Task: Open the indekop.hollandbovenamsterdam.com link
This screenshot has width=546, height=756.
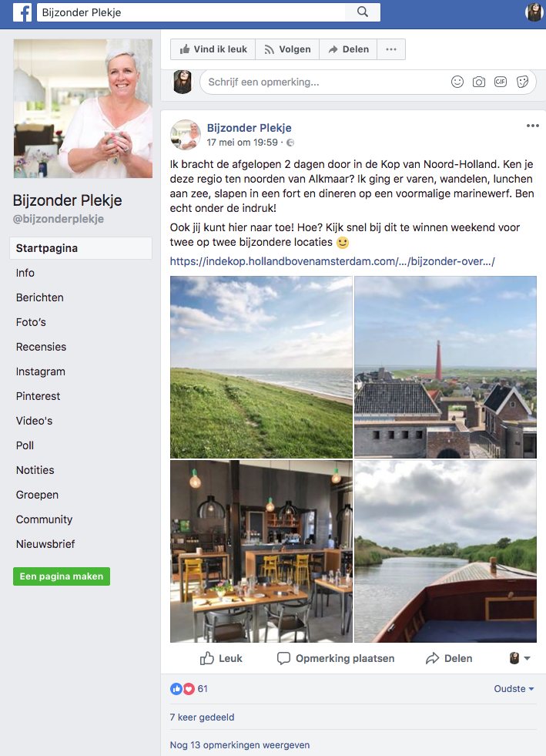Action: click(332, 261)
